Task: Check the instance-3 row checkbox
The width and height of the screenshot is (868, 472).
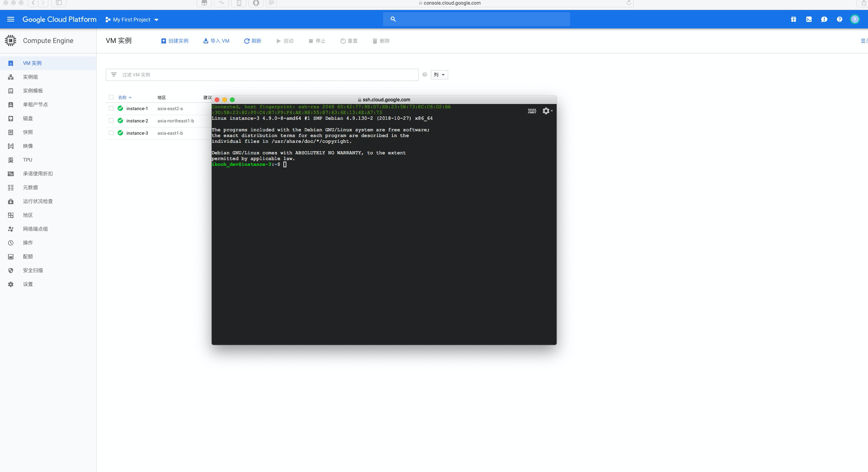Action: (111, 133)
